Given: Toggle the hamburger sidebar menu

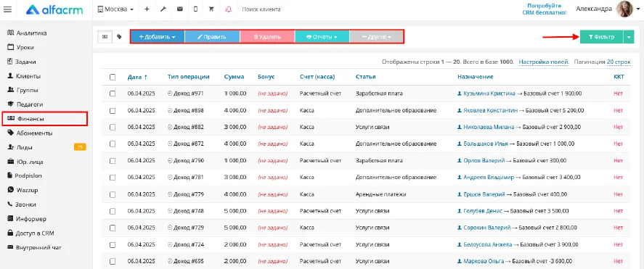Looking at the screenshot, I should pos(7,9).
